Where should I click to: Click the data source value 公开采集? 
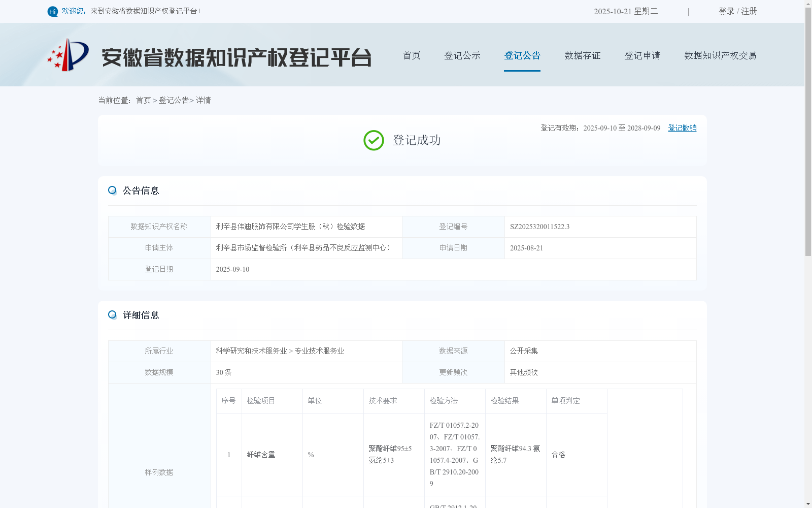(524, 351)
